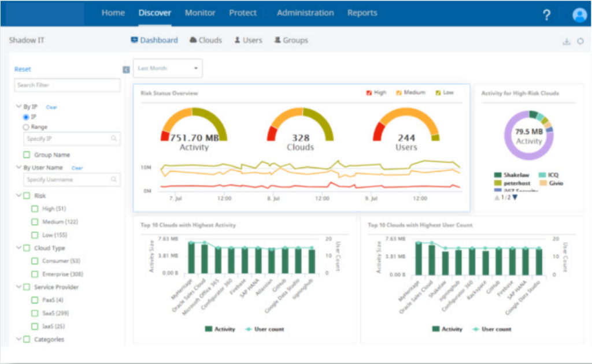This screenshot has height=364, width=592.
Task: Click the Specify IP input field
Action: 72,139
